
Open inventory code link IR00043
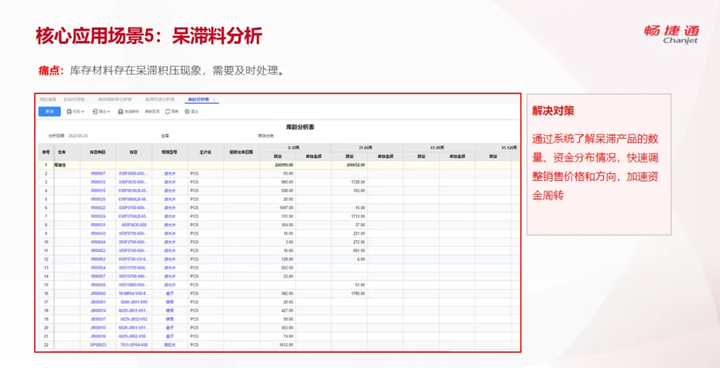[x=98, y=233]
